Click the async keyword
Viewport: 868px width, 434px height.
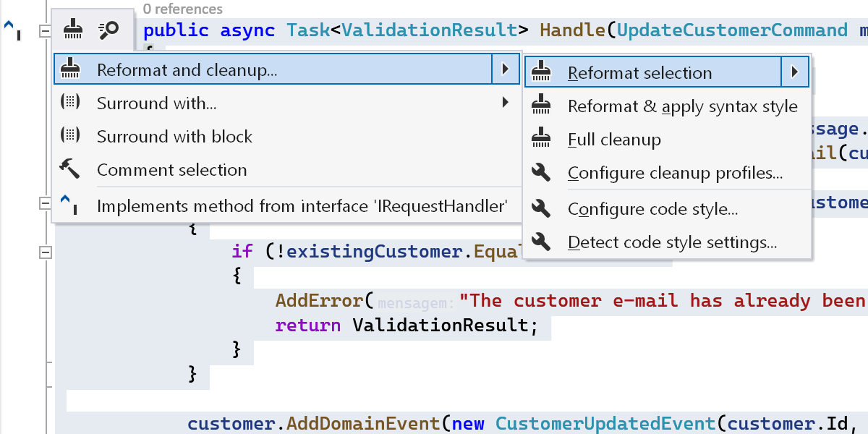(247, 30)
